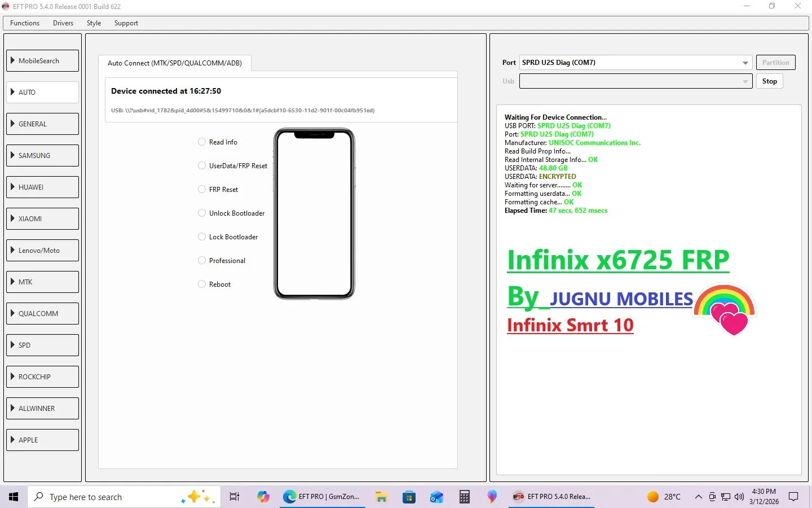Screen dimensions: 812x508
Task: Open Microsoft Edge EFT PRO taskbar window
Action: coord(321,497)
